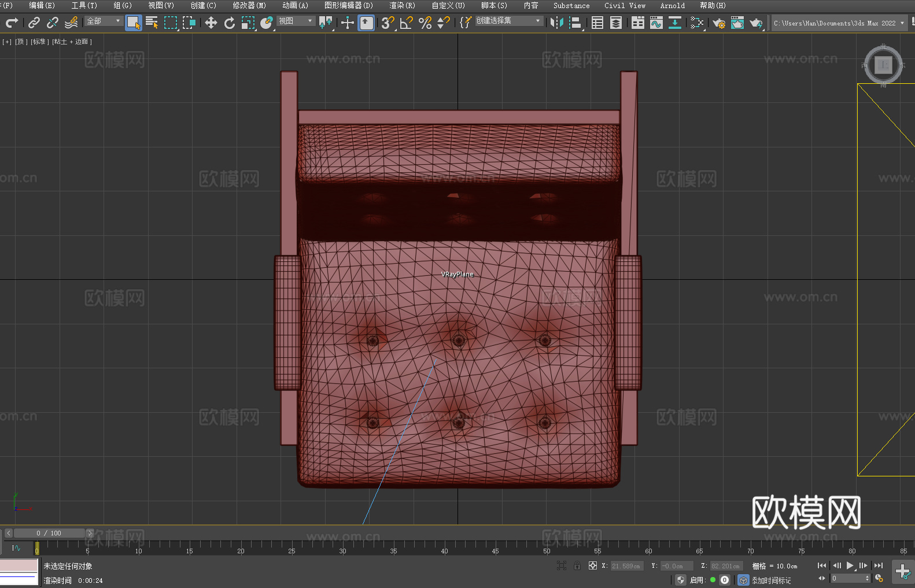Screen dimensions: 915x588
Task: Open Render Setup teapot icon
Action: 719,23
